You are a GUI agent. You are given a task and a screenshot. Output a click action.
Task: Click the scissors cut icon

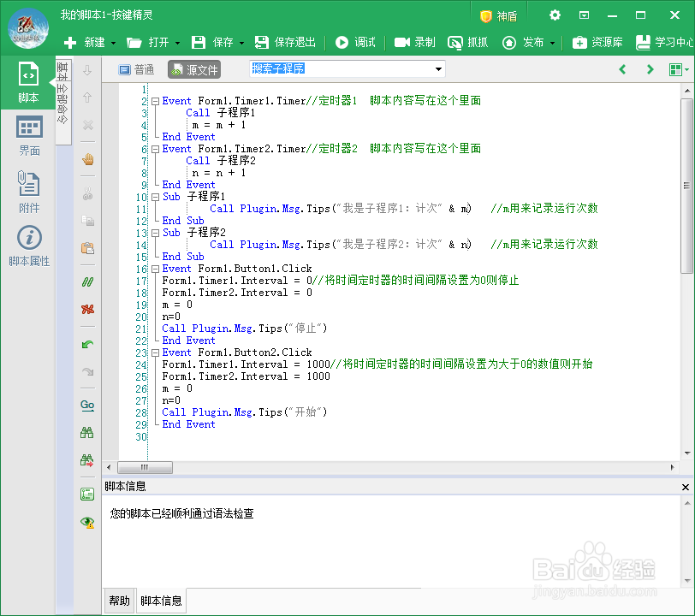tap(87, 193)
